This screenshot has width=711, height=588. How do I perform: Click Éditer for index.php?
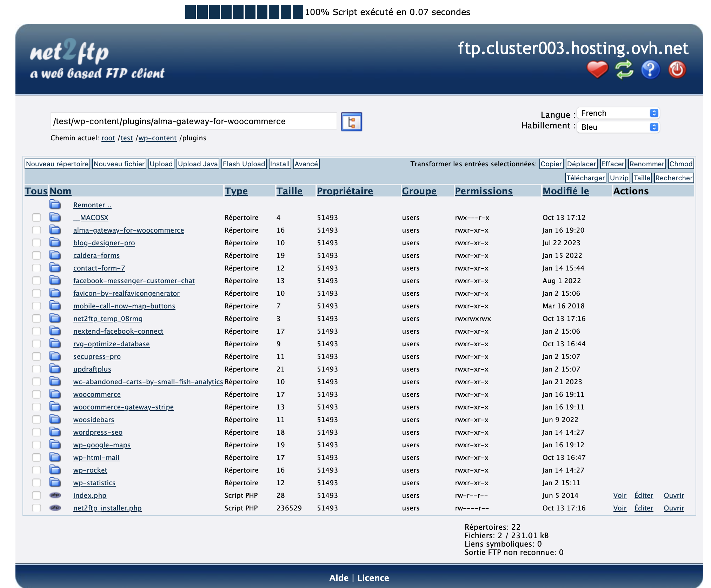point(644,495)
